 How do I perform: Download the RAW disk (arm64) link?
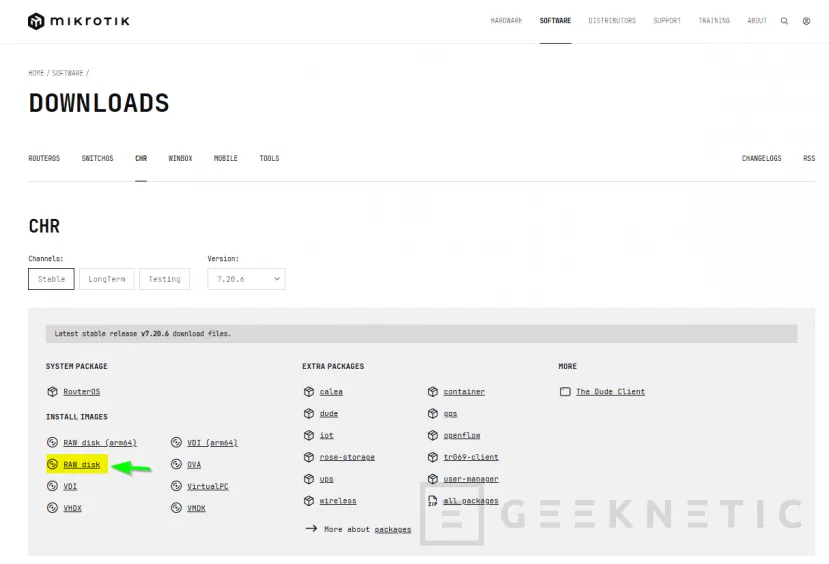coord(100,443)
